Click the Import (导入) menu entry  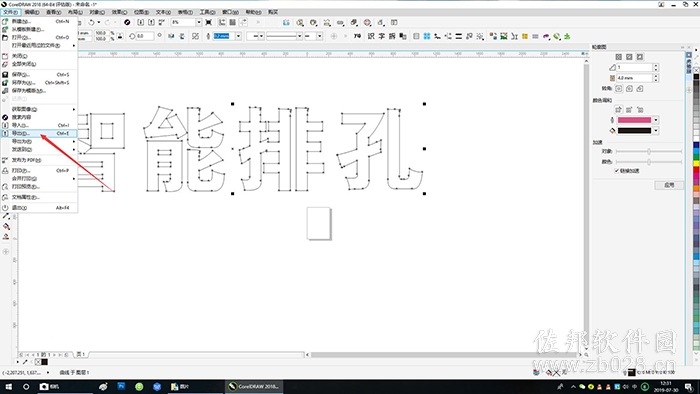tap(39, 125)
